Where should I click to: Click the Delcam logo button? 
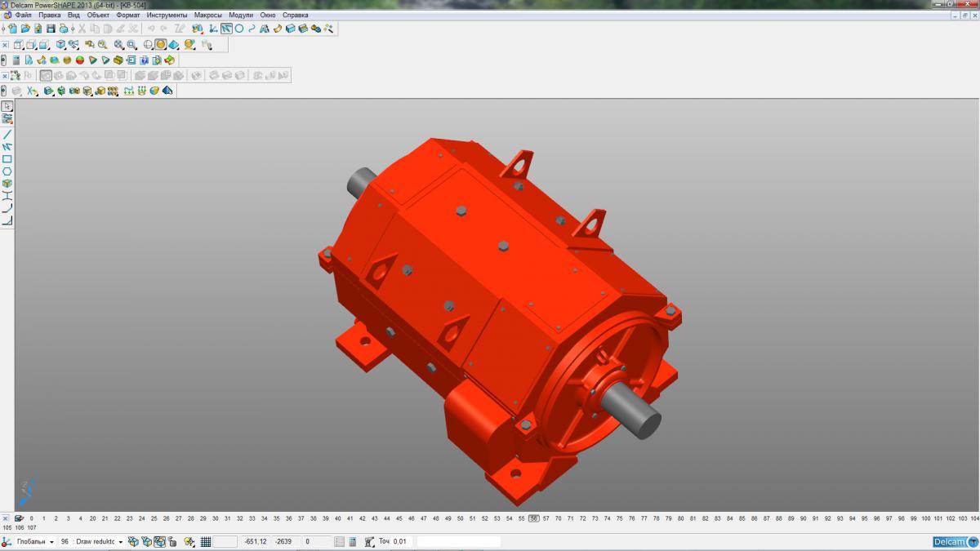pos(955,542)
